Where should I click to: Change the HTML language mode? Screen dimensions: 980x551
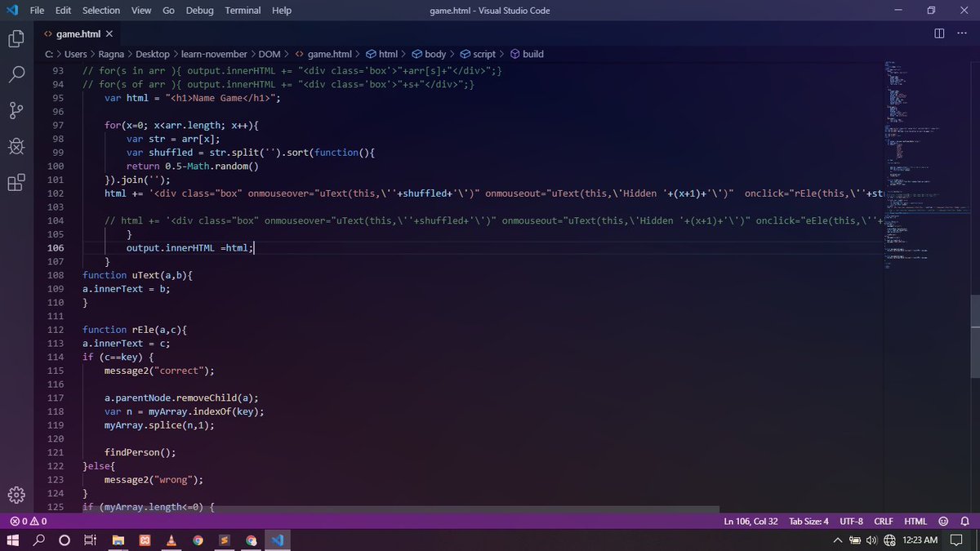click(915, 521)
